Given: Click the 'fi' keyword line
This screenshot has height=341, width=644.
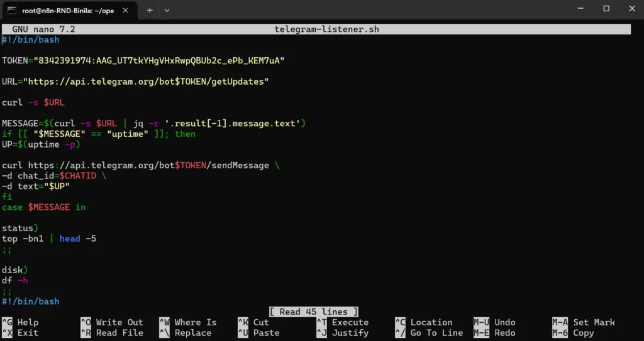Looking at the screenshot, I should click(7, 197).
